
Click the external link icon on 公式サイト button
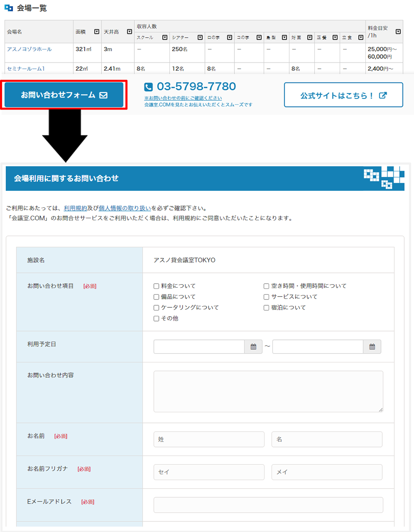[x=383, y=95]
